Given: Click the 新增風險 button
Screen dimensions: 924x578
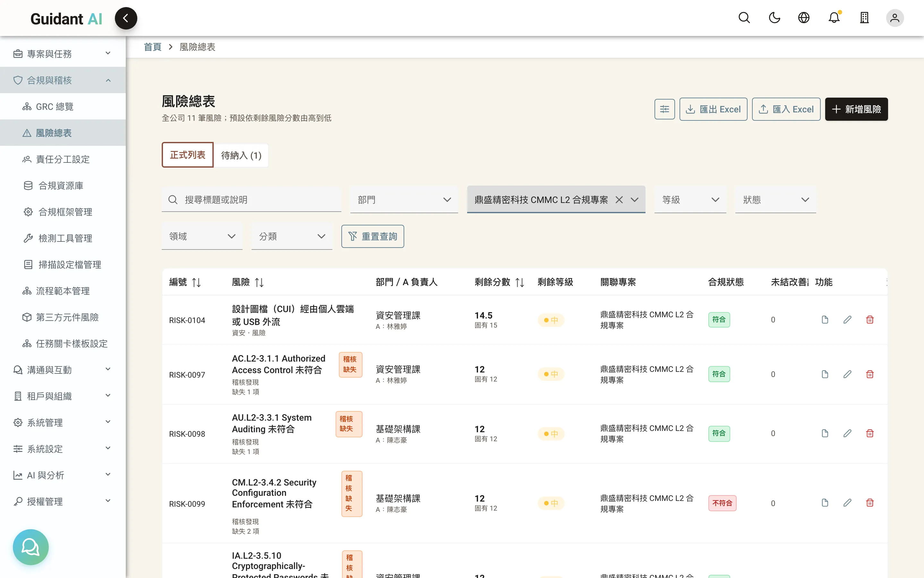Looking at the screenshot, I should (856, 109).
